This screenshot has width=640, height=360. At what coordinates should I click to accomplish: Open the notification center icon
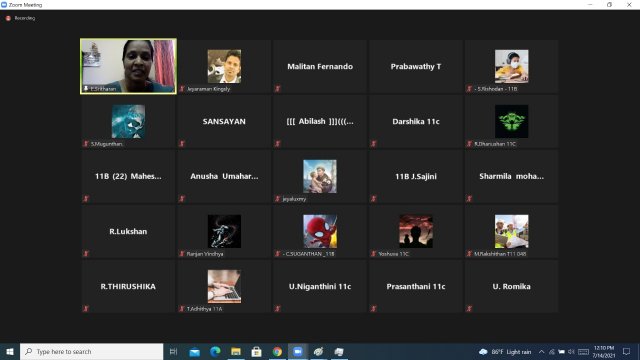[627, 352]
